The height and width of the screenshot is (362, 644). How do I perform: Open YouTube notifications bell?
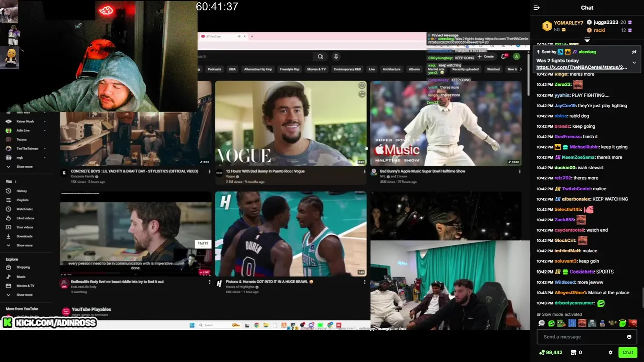(x=504, y=57)
